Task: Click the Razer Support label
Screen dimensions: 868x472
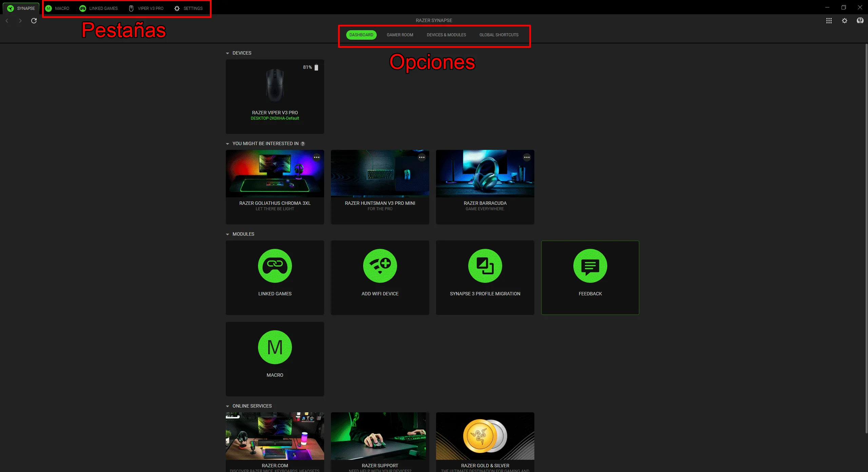Action: (x=380, y=466)
